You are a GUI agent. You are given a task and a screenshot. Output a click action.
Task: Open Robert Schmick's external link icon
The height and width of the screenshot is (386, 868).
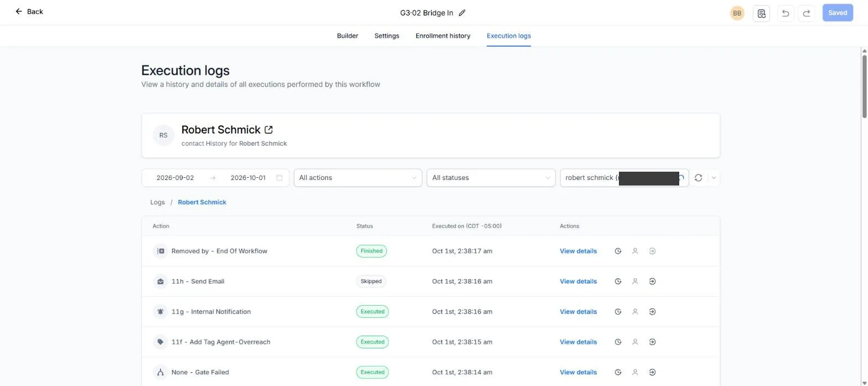tap(268, 130)
